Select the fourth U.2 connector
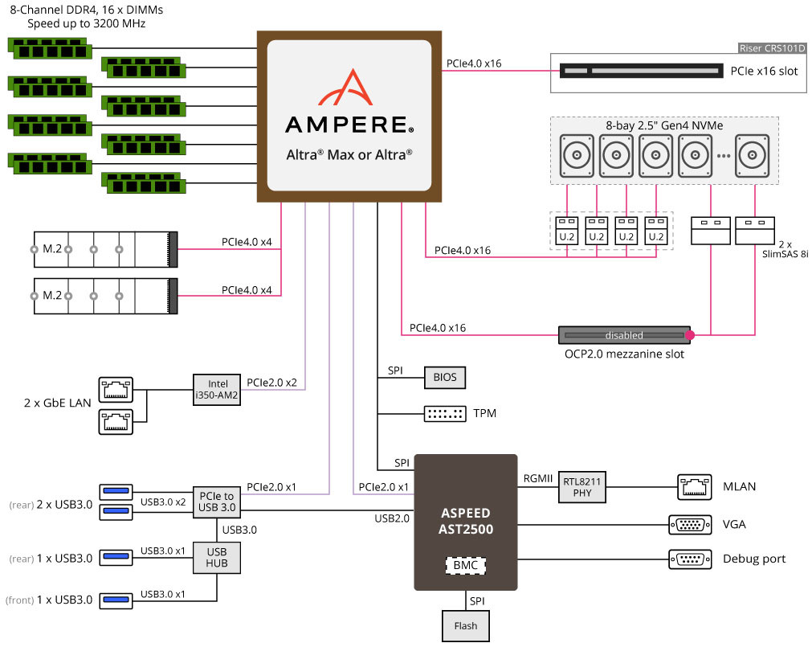Image resolution: width=812 pixels, height=647 pixels. [x=656, y=231]
